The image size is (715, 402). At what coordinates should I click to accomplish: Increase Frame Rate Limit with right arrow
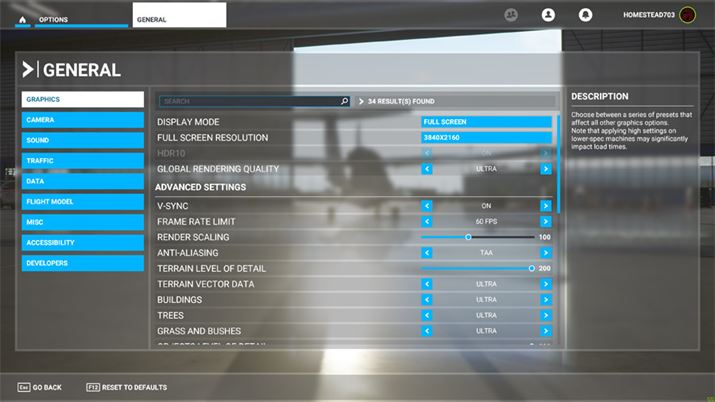546,221
